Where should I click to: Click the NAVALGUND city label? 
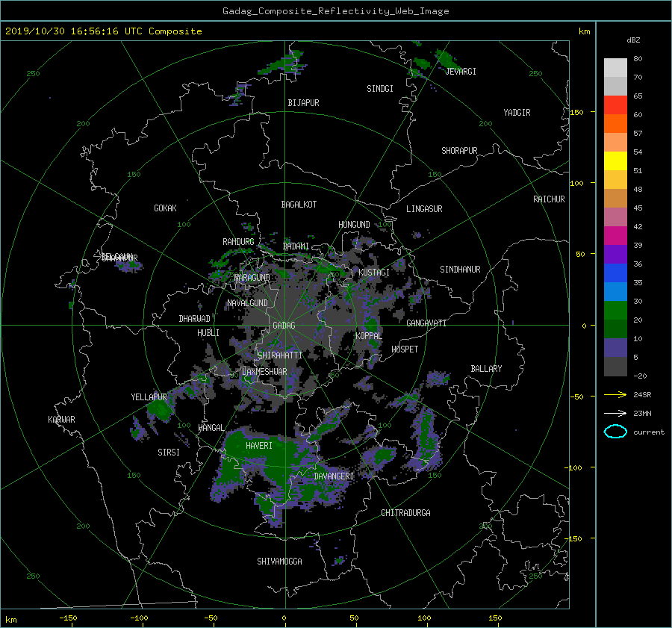click(247, 303)
